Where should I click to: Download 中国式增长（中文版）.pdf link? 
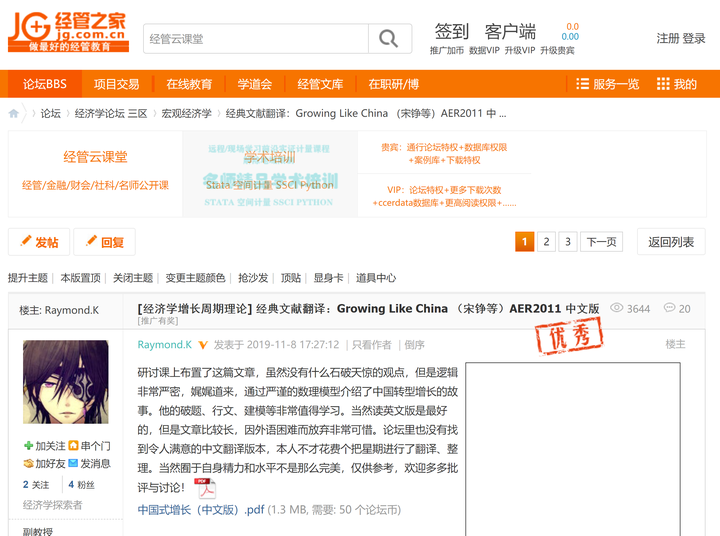point(201,510)
